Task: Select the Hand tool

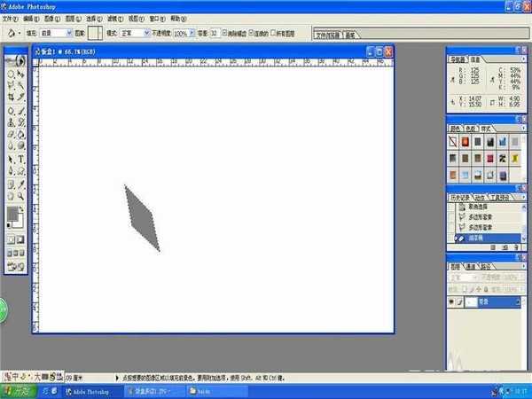Action: click(11, 195)
